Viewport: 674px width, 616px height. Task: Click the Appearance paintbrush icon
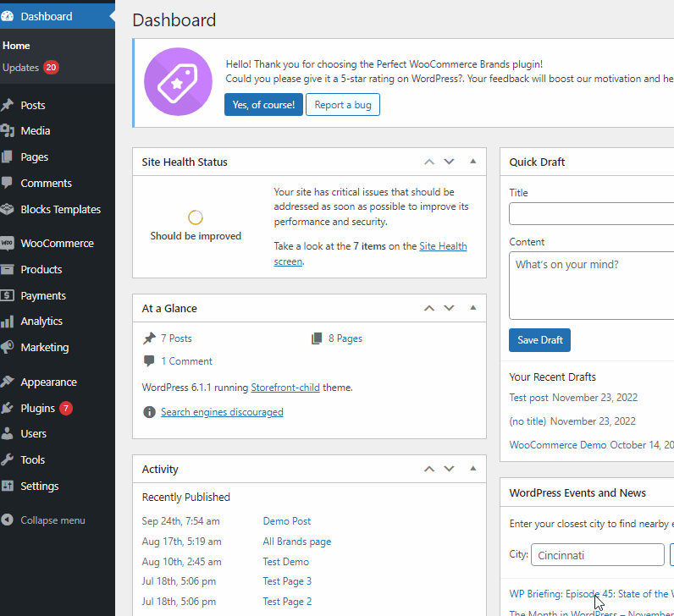8,382
